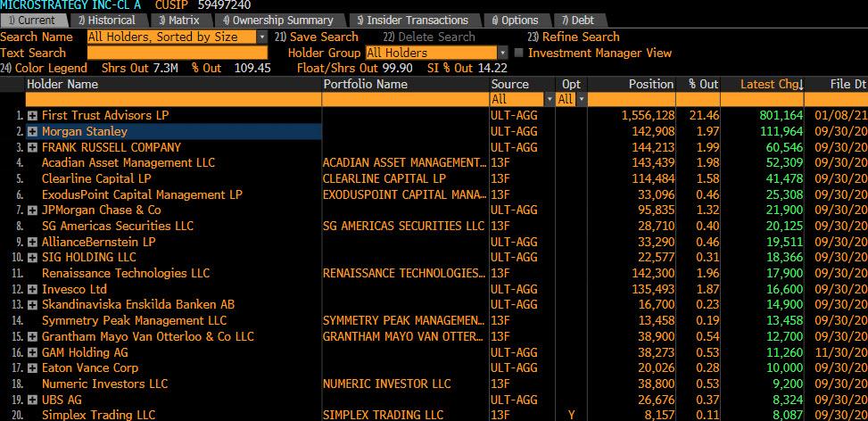868x421 pixels.
Task: Click the CLEARLINE CAPITAL LP portfolio cell
Action: tap(384, 178)
